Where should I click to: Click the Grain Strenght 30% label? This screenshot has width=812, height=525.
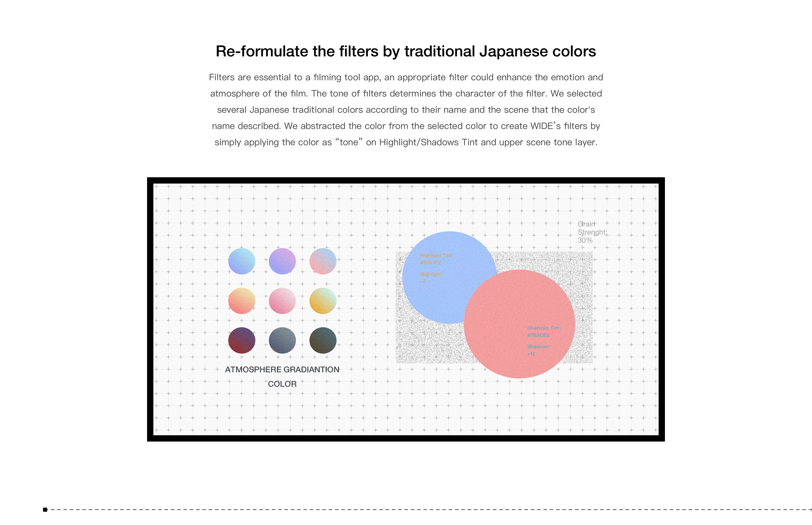pos(592,232)
